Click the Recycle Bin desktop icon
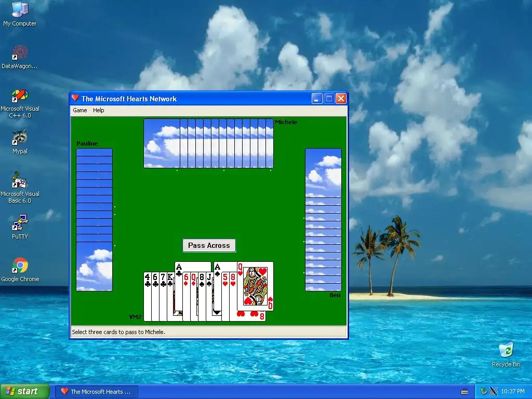Viewport: 532px width, 399px height. 506,355
